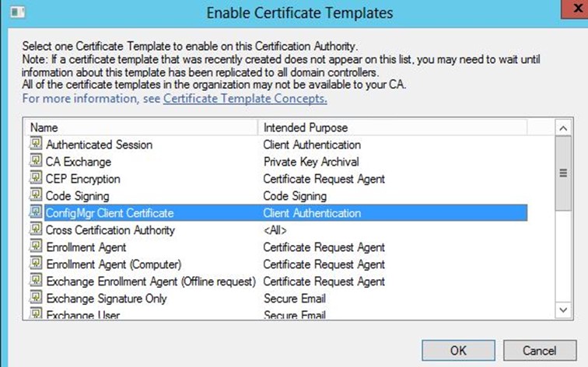Click the Code Signing template icon

(x=36, y=195)
